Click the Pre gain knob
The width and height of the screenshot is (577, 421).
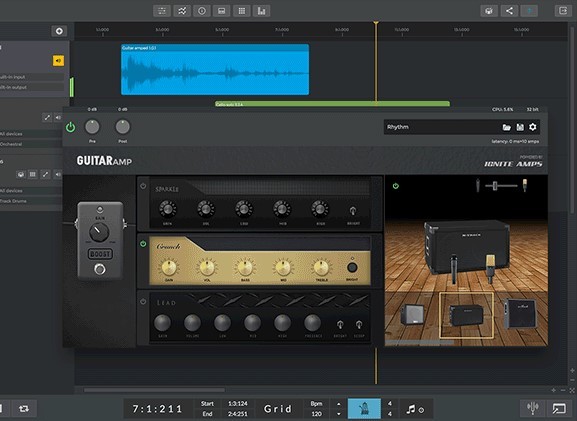92,127
